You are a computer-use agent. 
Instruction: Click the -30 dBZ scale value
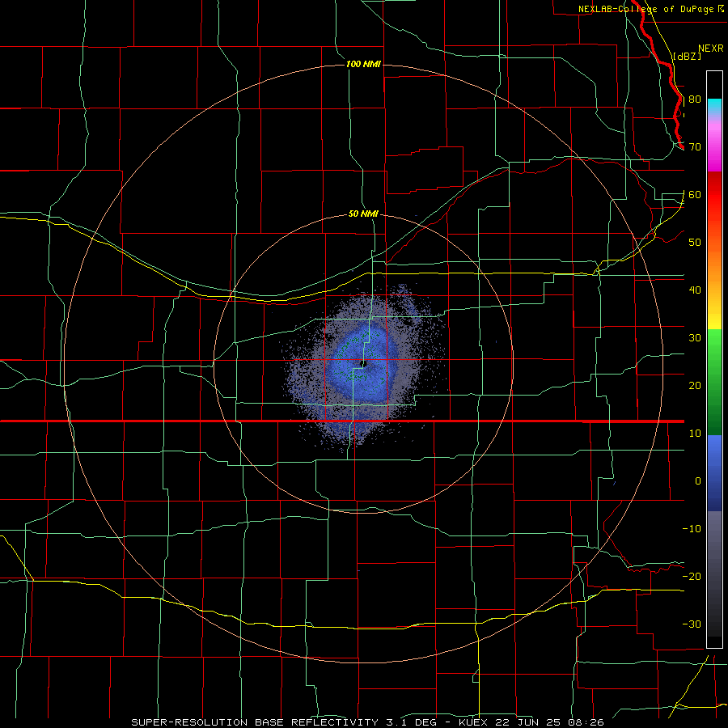click(x=692, y=624)
